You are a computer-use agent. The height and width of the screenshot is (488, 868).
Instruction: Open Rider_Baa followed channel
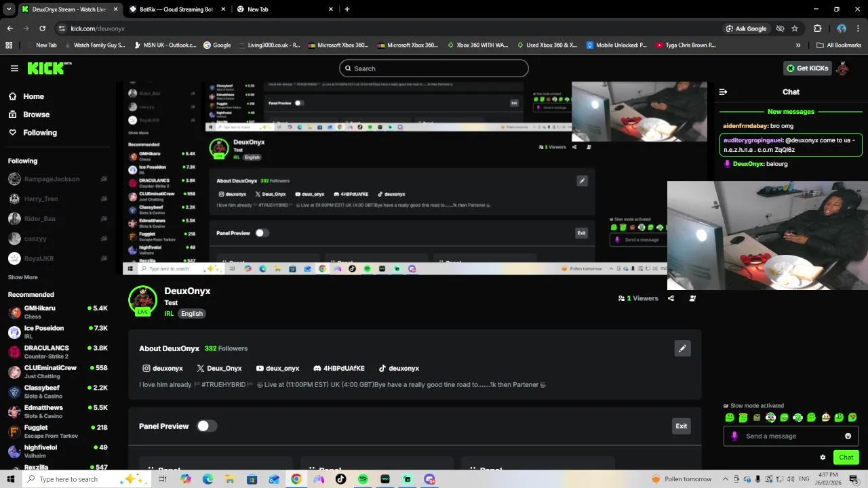(x=58, y=218)
